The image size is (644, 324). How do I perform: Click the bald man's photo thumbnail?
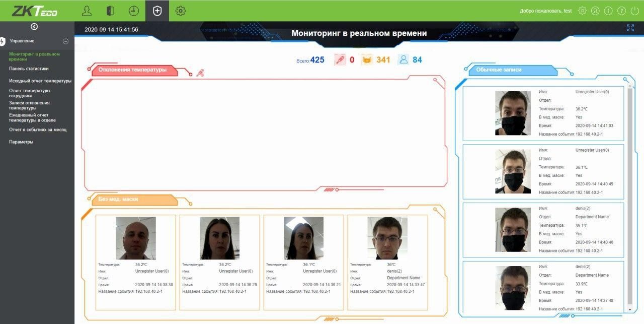point(135,238)
